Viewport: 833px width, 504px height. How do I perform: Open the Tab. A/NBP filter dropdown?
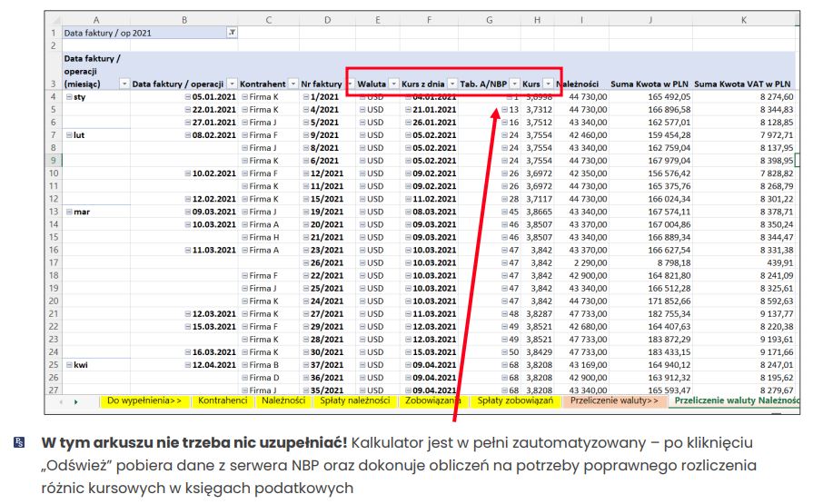514,84
